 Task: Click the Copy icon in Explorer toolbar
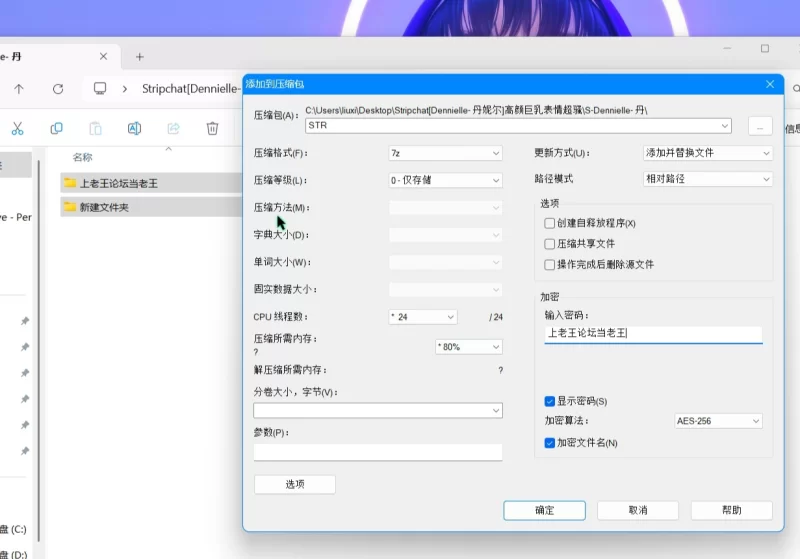(x=57, y=128)
